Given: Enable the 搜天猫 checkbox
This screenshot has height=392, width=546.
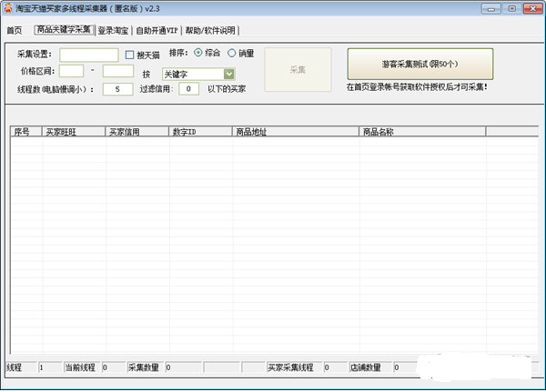Looking at the screenshot, I should [129, 55].
